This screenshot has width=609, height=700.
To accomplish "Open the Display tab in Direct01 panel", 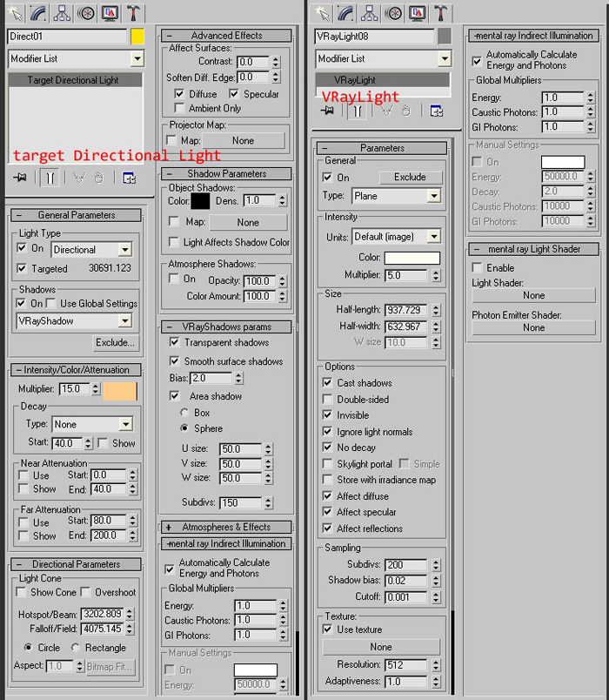I will pos(110,12).
